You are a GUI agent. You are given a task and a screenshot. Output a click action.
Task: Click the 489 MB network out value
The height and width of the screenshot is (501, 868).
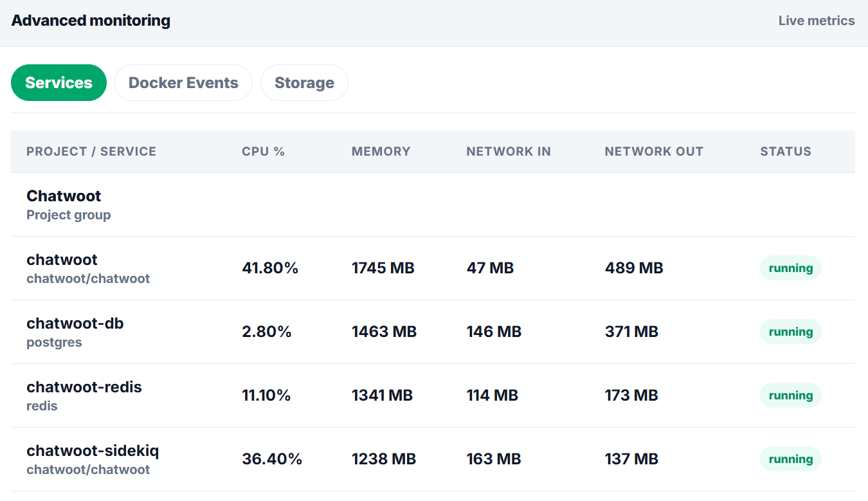[x=634, y=268]
